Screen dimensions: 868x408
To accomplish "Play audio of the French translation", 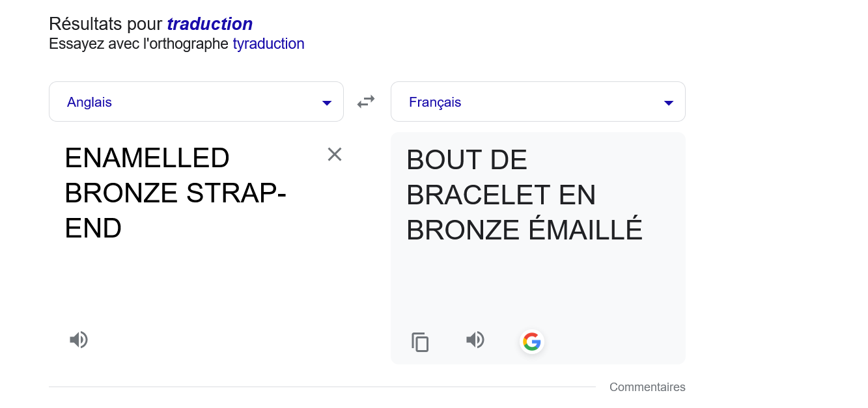I will coord(475,340).
